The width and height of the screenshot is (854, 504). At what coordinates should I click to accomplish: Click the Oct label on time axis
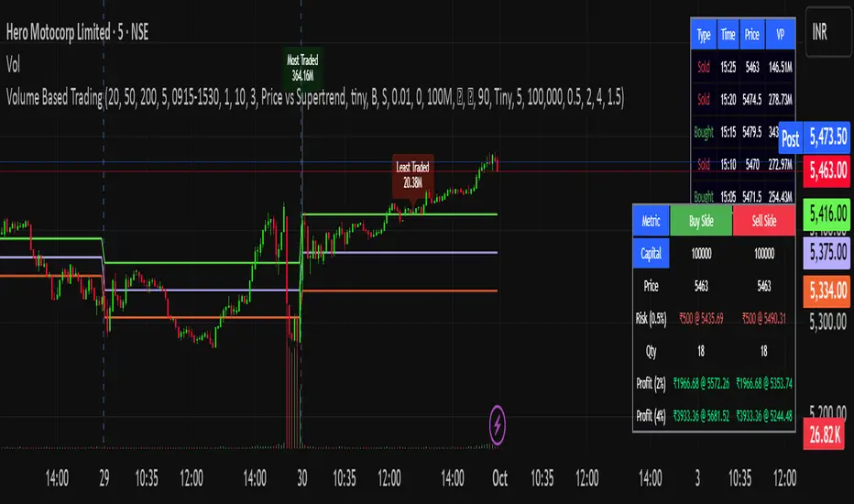(499, 478)
